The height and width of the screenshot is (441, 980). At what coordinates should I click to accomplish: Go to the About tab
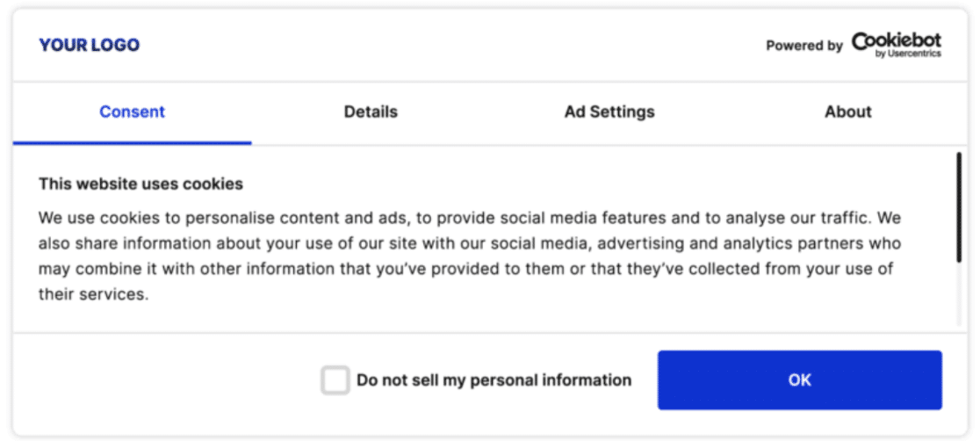coord(847,112)
